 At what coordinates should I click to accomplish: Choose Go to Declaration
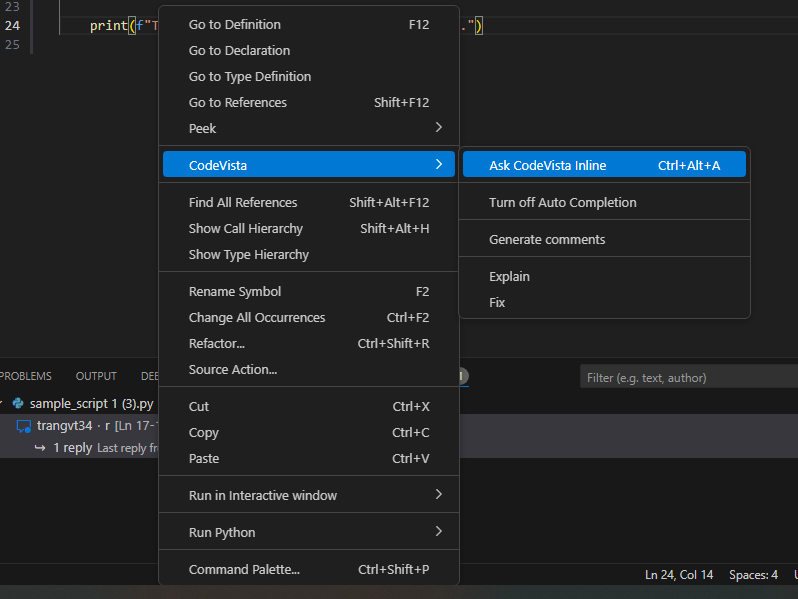[x=309, y=50]
